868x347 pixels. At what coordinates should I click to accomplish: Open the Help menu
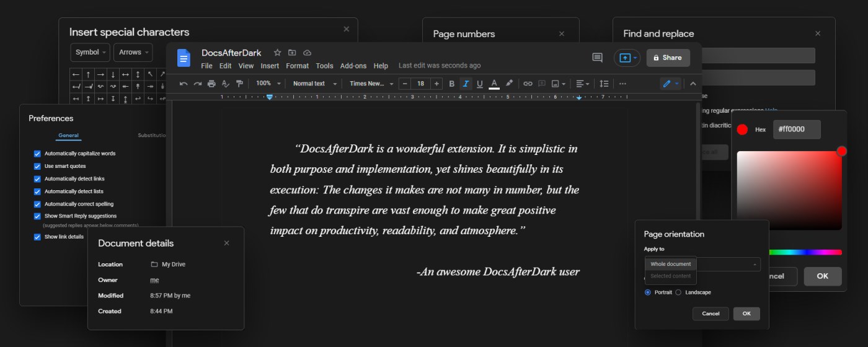[381, 66]
